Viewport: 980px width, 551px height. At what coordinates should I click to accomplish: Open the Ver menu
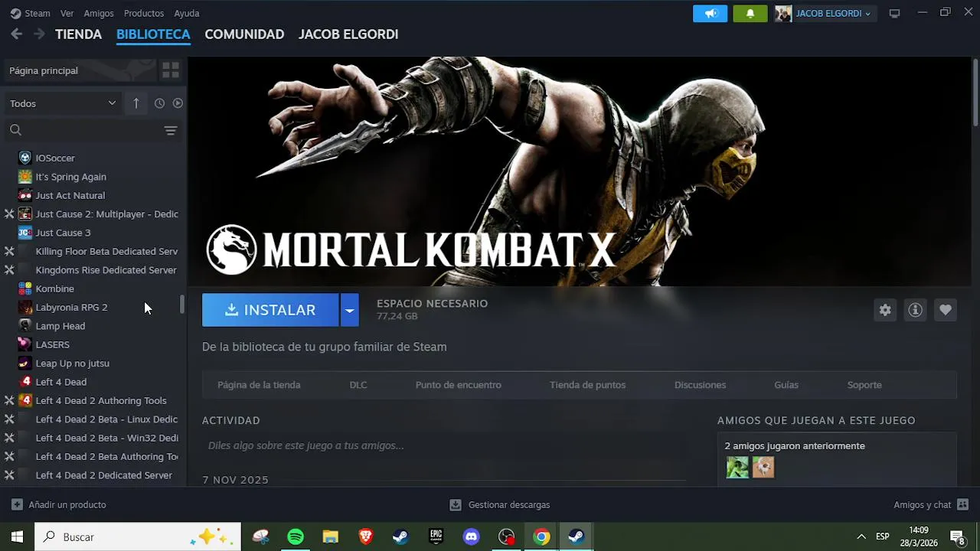(67, 13)
